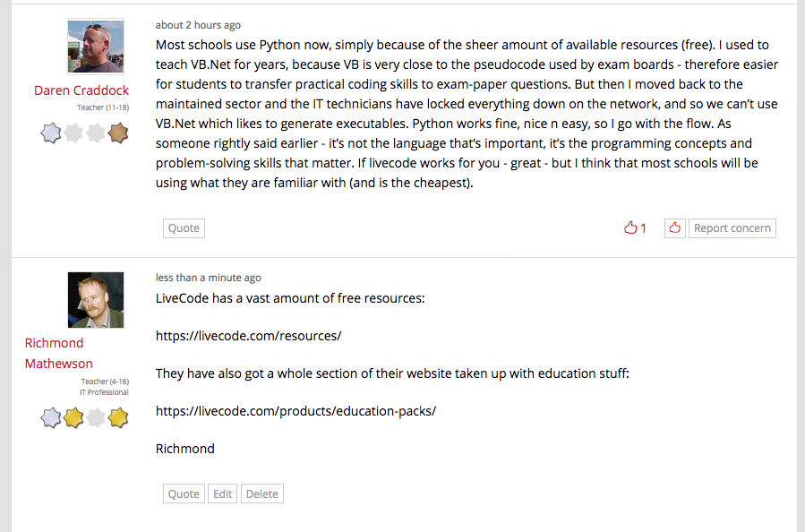The height and width of the screenshot is (532, 805).
Task: Click the thumbs-up like button on Daren's post
Action: pyautogui.click(x=675, y=228)
